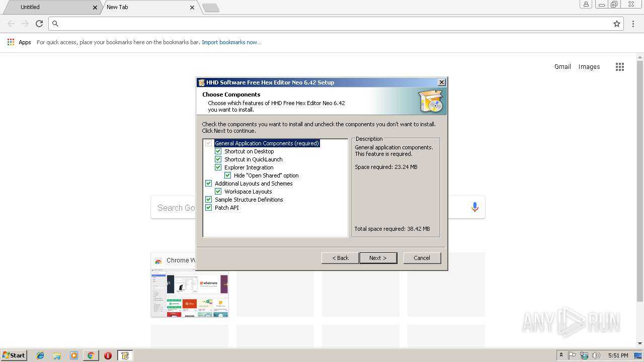Click Import bookmarks now link
Image resolution: width=644 pixels, height=362 pixels.
pyautogui.click(x=231, y=42)
